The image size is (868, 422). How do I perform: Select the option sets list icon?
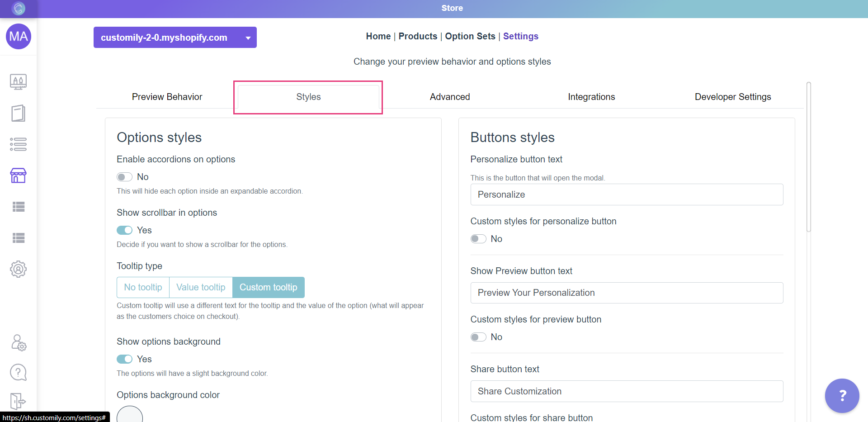[18, 144]
